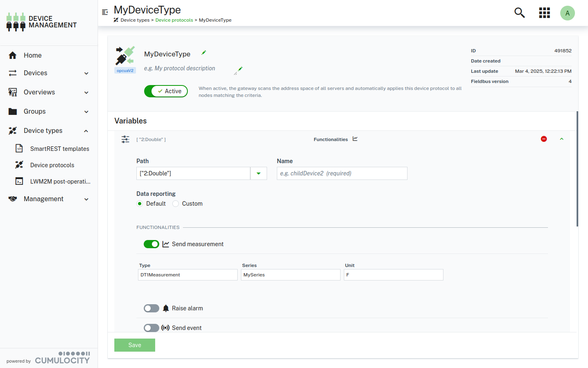Click the Functionalities chart icon

[x=355, y=139]
